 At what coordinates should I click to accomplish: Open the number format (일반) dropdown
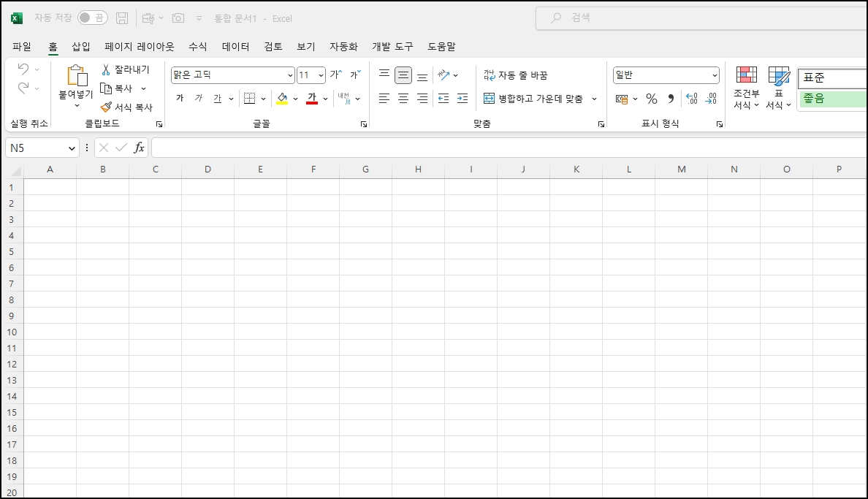pyautogui.click(x=715, y=75)
